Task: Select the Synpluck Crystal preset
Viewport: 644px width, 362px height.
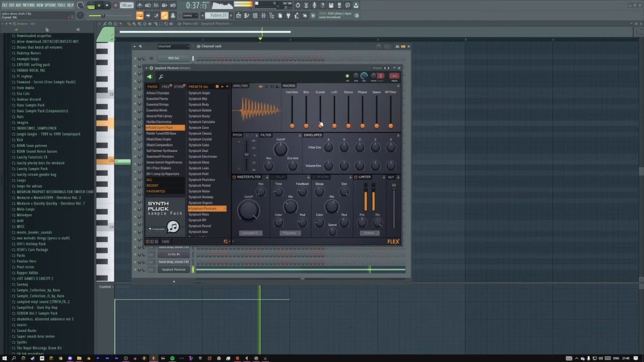Action: coord(200,139)
